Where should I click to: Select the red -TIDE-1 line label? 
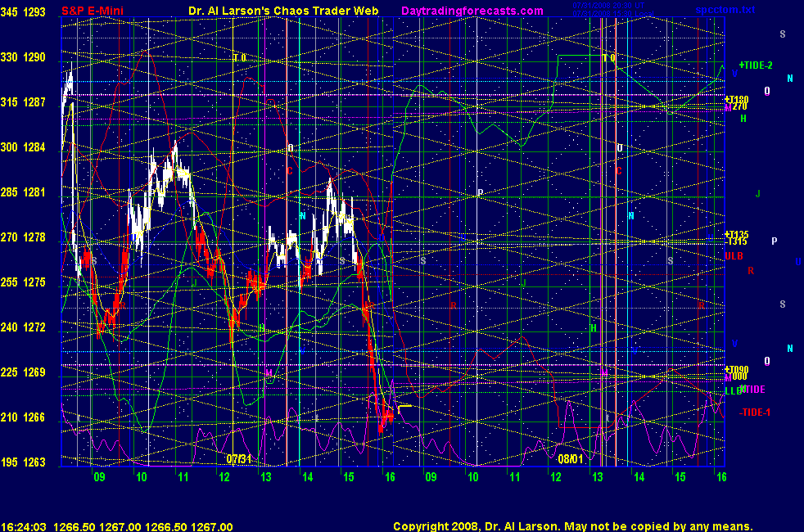(755, 412)
